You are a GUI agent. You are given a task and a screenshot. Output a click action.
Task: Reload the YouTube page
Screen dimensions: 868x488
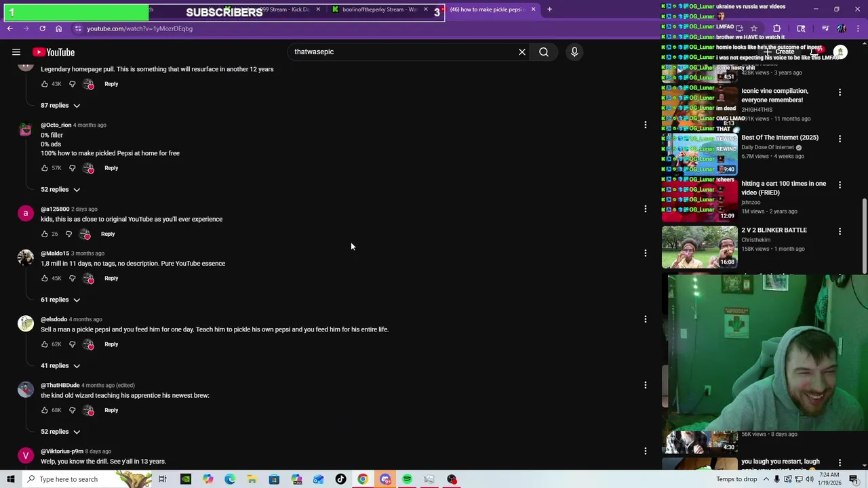(x=42, y=28)
